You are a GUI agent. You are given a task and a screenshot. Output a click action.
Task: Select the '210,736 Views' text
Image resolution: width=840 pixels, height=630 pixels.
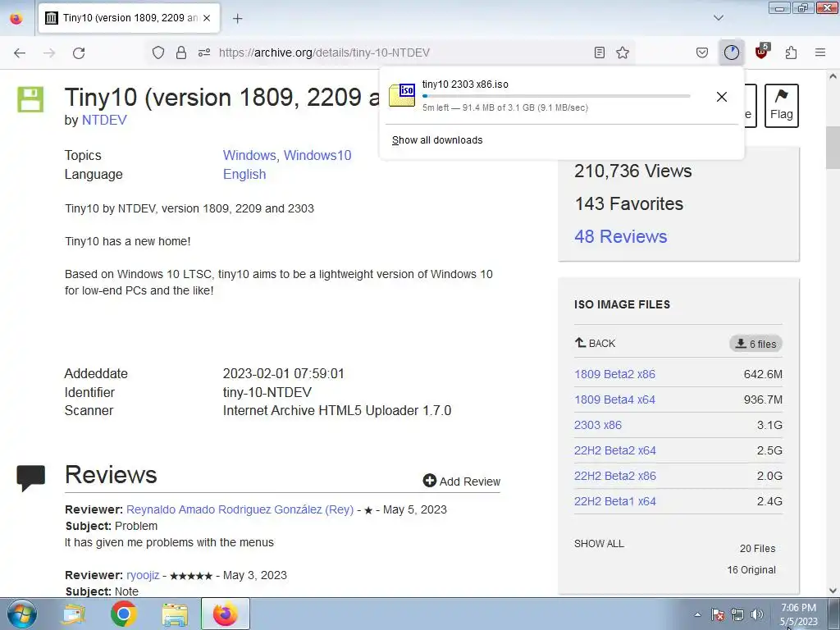[632, 171]
